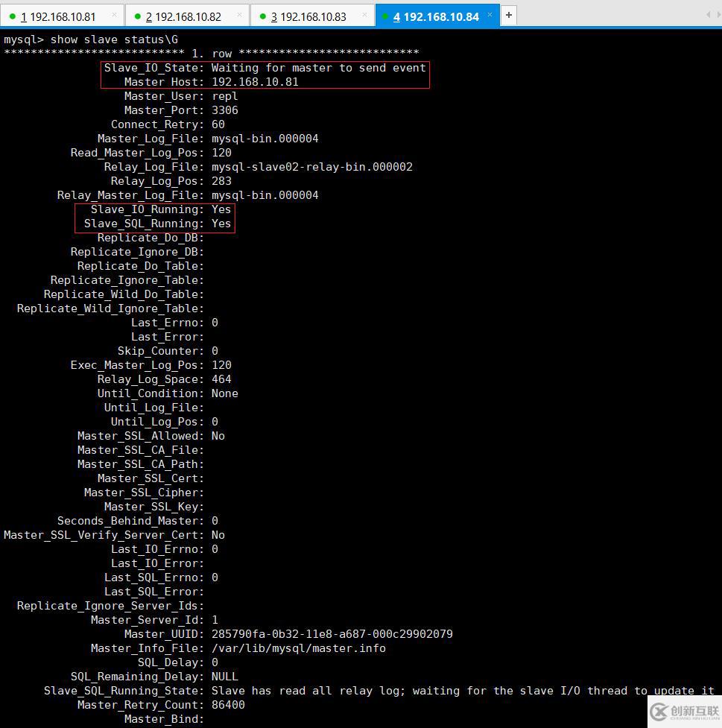
Task: Click 'Waiting for master to send event' value
Action: coord(318,68)
